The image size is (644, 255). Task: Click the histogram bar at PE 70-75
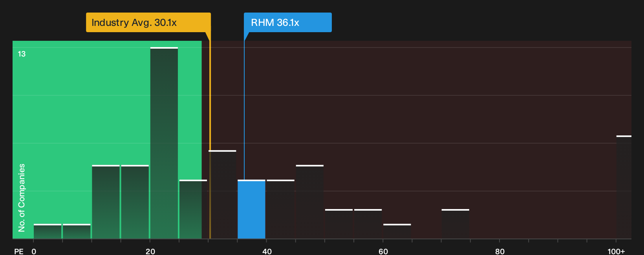(456, 224)
